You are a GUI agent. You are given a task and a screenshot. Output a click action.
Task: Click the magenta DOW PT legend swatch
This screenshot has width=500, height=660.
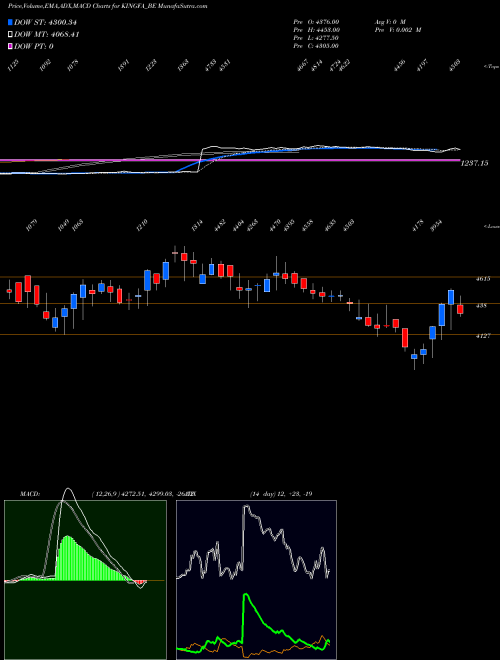pyautogui.click(x=10, y=46)
